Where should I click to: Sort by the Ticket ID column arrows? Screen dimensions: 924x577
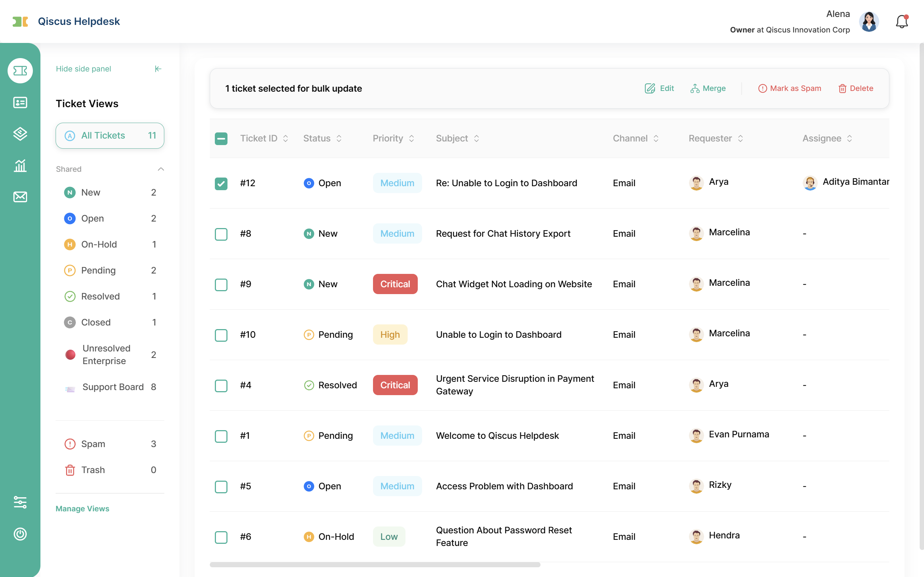pos(286,139)
